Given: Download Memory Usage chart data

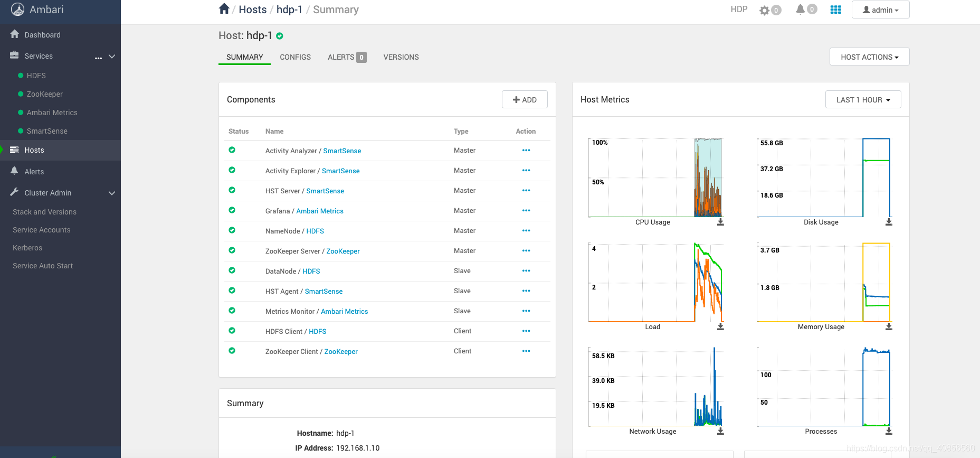Looking at the screenshot, I should [889, 327].
